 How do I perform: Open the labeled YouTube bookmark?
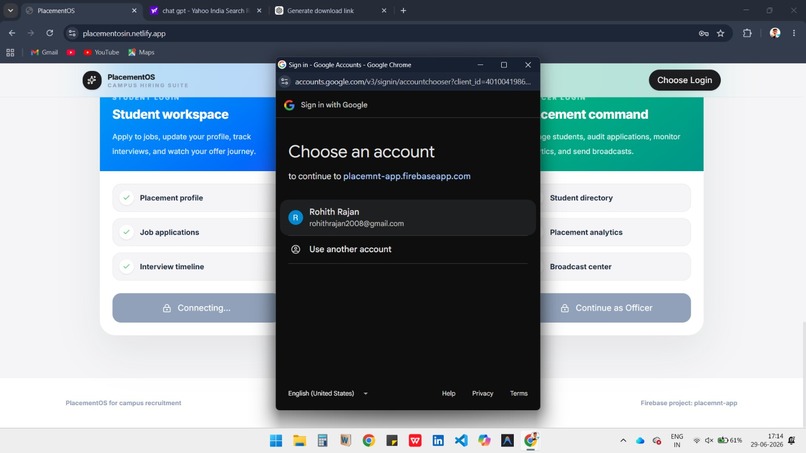101,52
